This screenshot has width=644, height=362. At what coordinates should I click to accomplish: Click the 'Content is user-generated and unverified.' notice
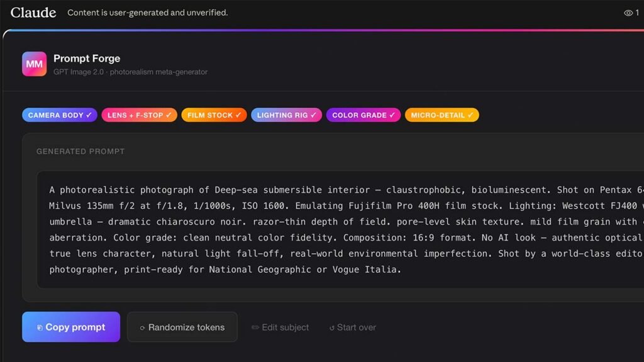pos(147,13)
